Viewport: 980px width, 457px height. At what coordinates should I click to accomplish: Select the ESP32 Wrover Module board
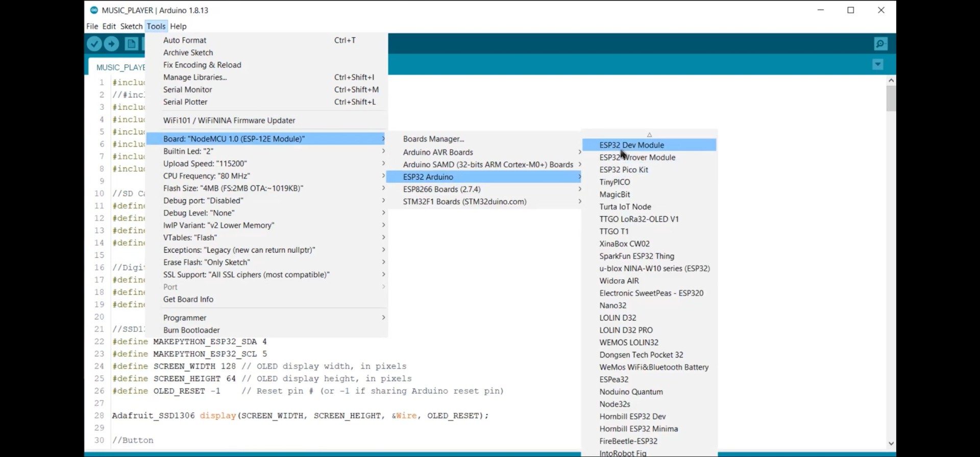coord(637,157)
